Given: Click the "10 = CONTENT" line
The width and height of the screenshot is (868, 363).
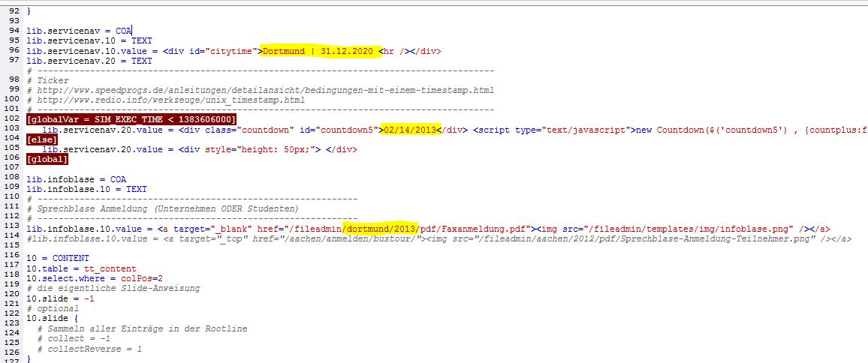Looking at the screenshot, I should 57,258.
